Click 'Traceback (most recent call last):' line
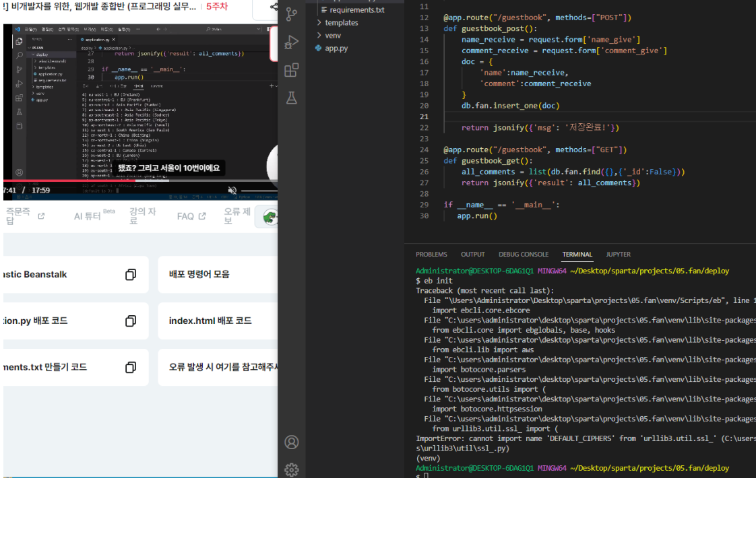The width and height of the screenshot is (756, 534). pyautogui.click(x=484, y=291)
